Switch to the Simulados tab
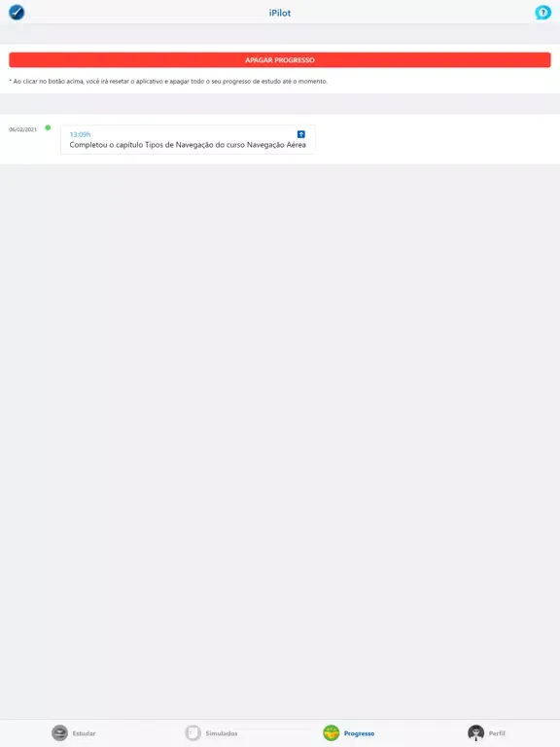The width and height of the screenshot is (560, 747). (x=211, y=732)
